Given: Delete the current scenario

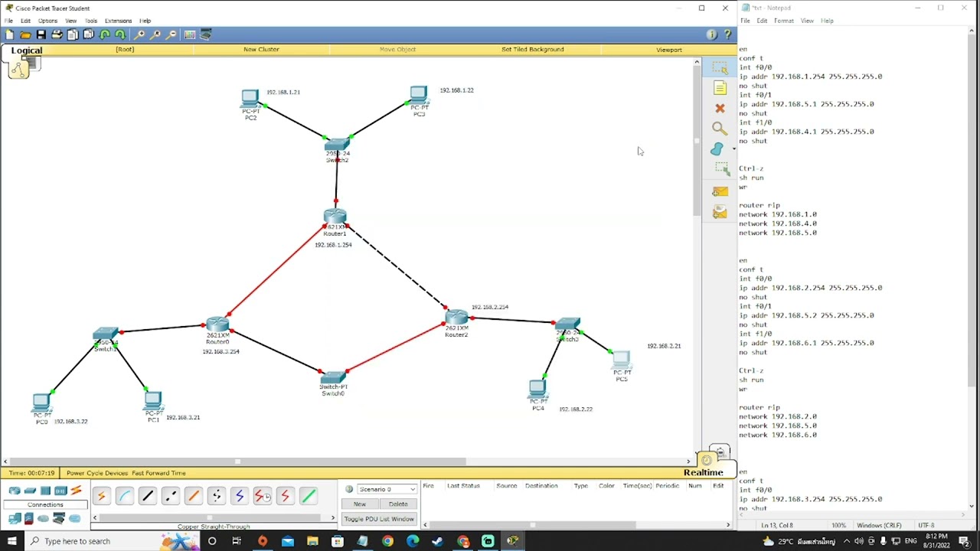Looking at the screenshot, I should click(398, 504).
